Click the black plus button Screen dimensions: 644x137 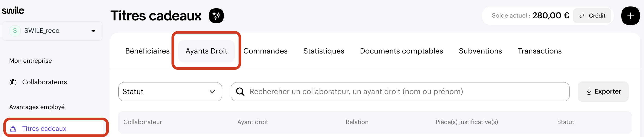coord(630,16)
